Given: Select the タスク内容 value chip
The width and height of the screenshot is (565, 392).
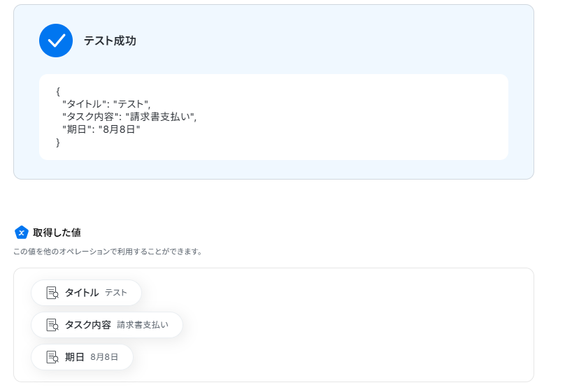Looking at the screenshot, I should coord(107,325).
